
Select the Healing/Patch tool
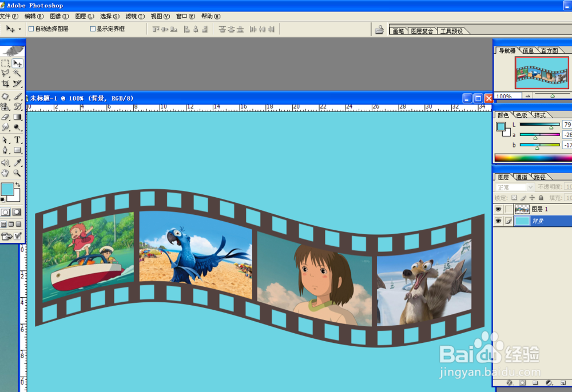coord(5,97)
